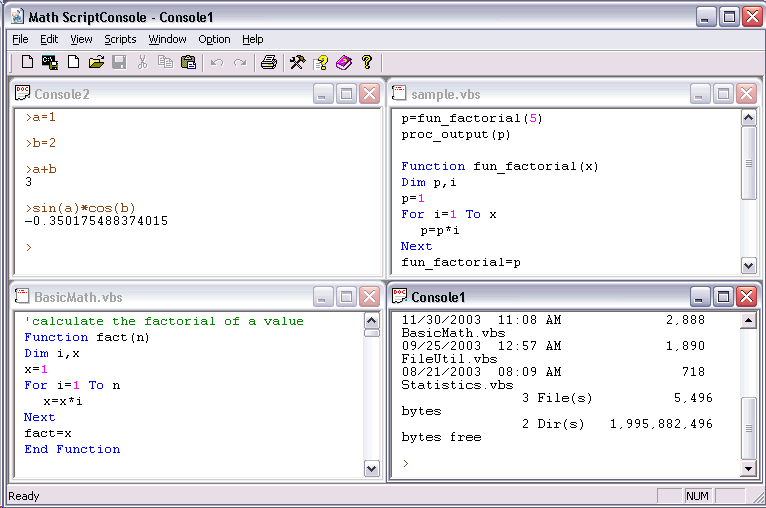
Task: Open the Option menu
Action: (x=214, y=39)
